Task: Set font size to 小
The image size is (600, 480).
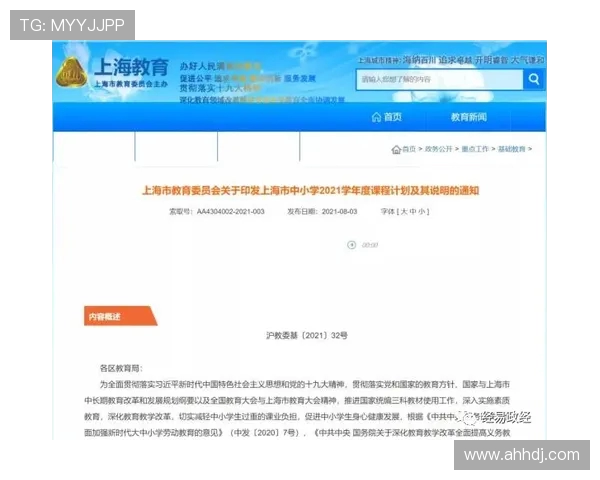Action: [x=421, y=211]
